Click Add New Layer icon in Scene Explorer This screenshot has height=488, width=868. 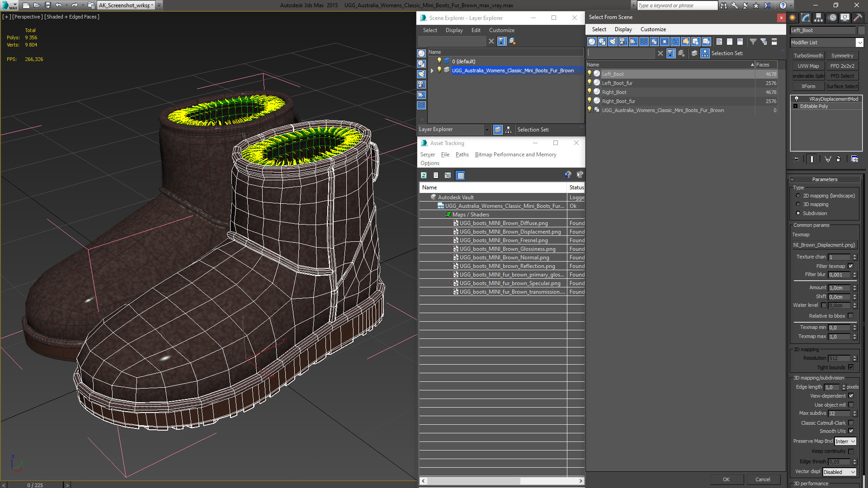click(512, 41)
